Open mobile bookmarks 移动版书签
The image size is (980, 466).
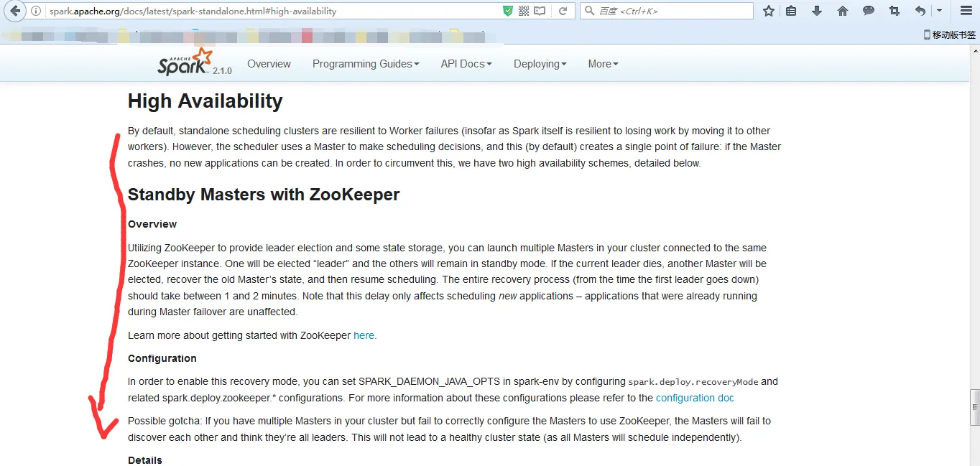[950, 34]
